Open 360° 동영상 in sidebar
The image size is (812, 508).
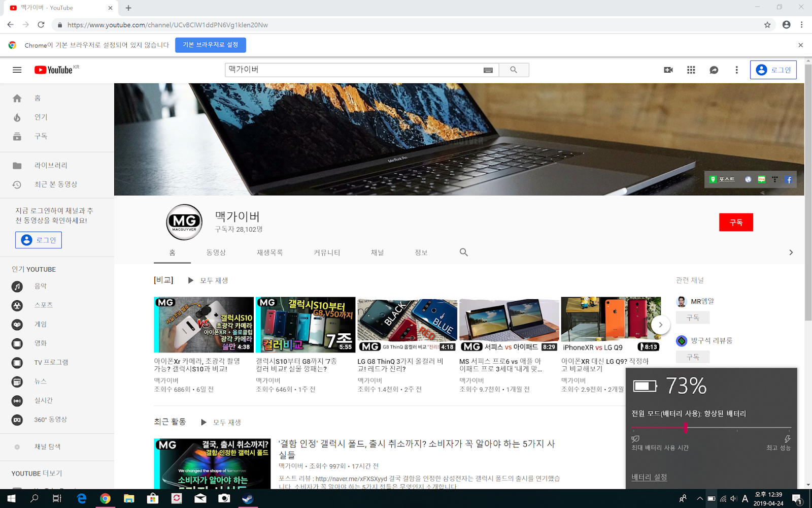57,420
